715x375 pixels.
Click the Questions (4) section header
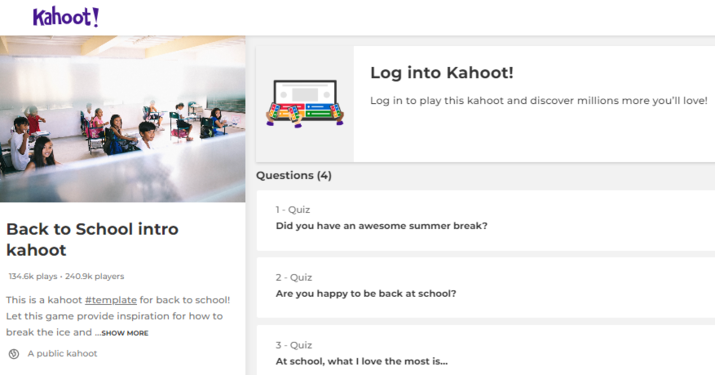coord(294,176)
